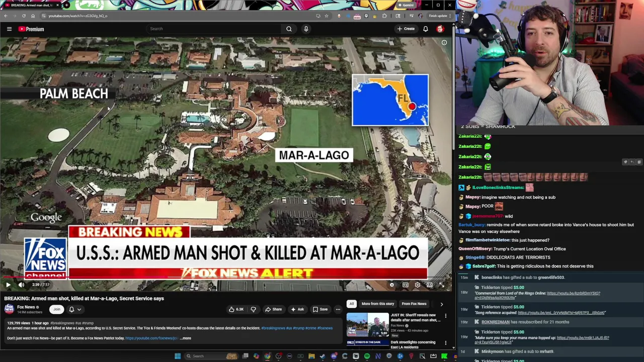Select the All filter chip

pos(352,304)
